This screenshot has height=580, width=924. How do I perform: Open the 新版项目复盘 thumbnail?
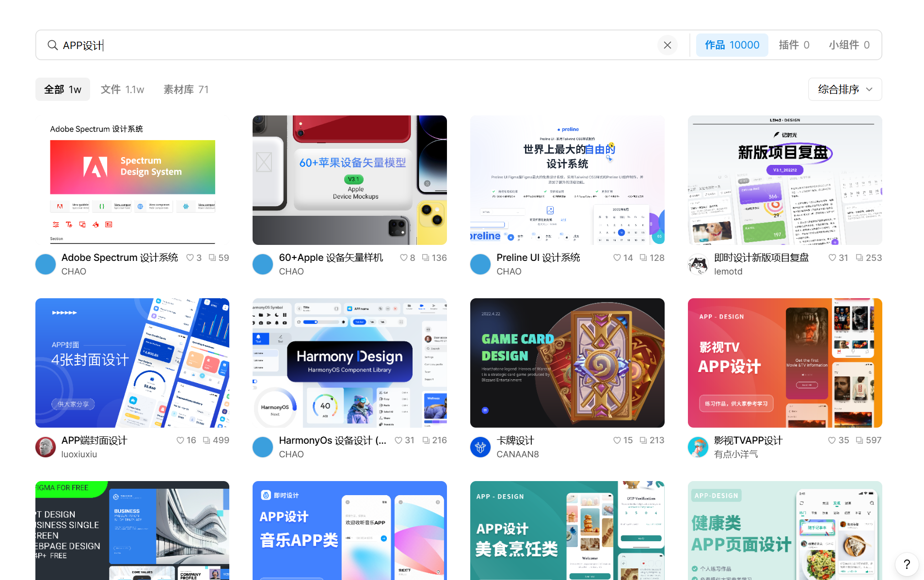[785, 180]
